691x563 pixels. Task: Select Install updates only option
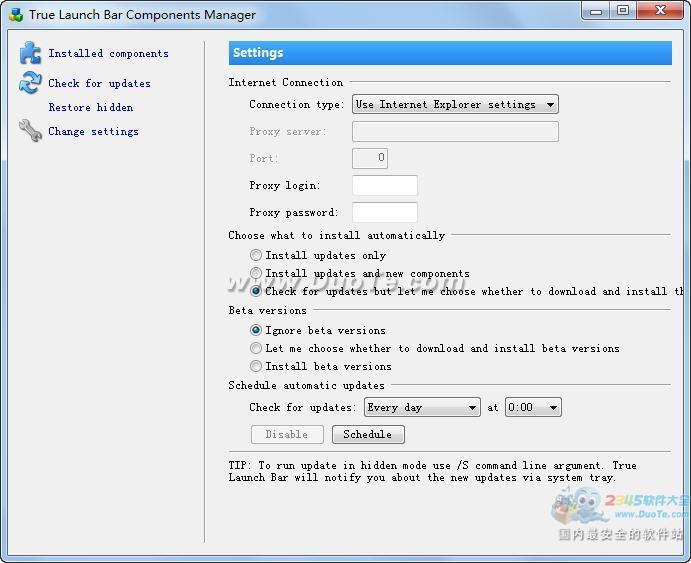coord(256,256)
